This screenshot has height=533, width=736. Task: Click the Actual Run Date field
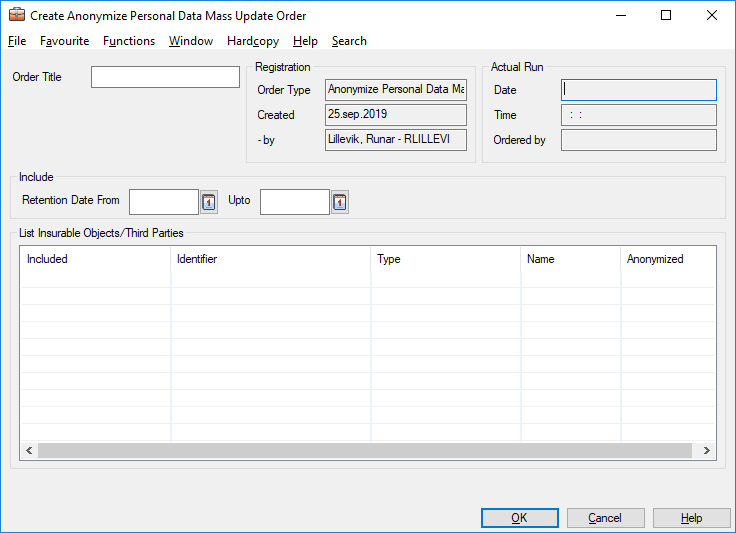pyautogui.click(x=638, y=90)
